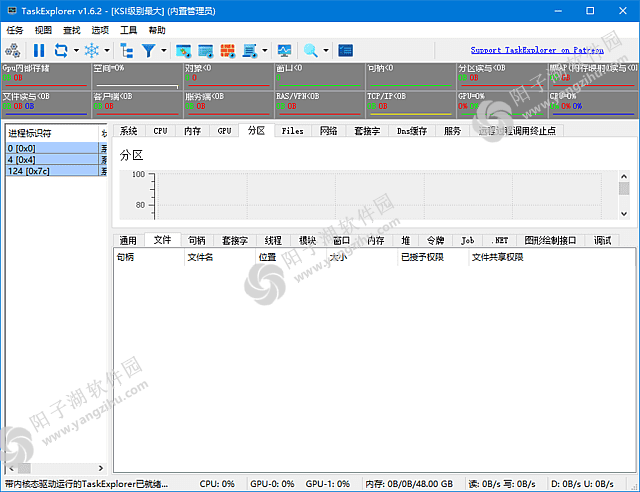
Task: Open the 模块 tab
Action: point(307,240)
